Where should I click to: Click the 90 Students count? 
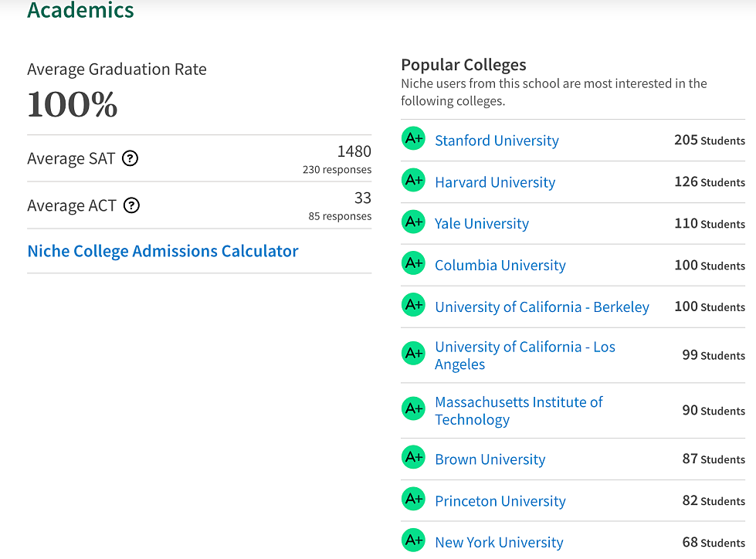(714, 411)
